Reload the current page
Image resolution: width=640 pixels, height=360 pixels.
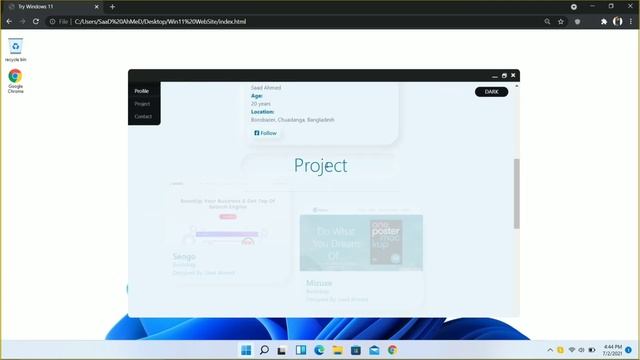tap(36, 21)
